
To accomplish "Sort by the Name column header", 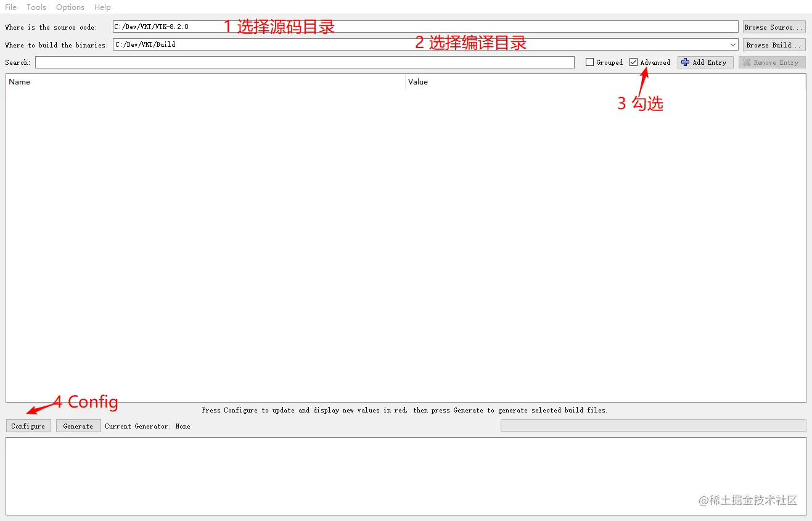I will point(205,81).
